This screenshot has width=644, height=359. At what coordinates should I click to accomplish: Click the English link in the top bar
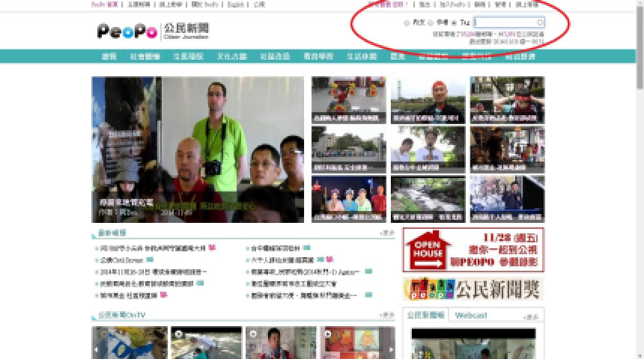(235, 4)
